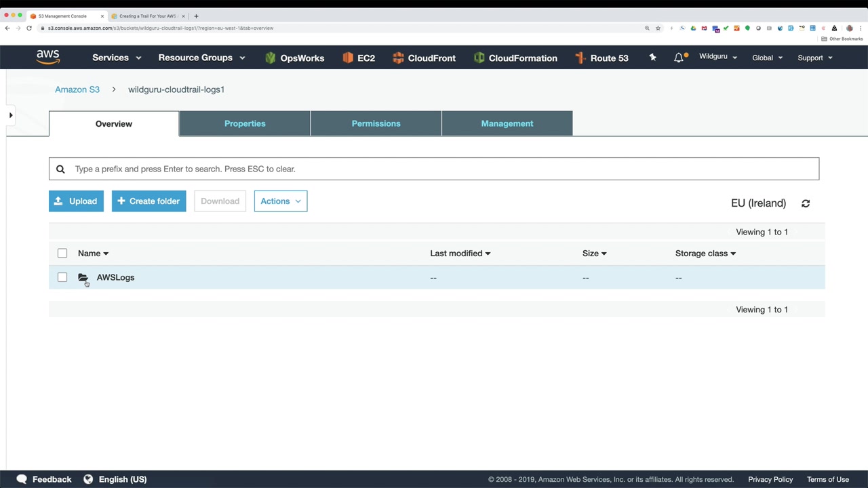868x488 pixels.
Task: Focus the prefix search field
Action: point(434,169)
